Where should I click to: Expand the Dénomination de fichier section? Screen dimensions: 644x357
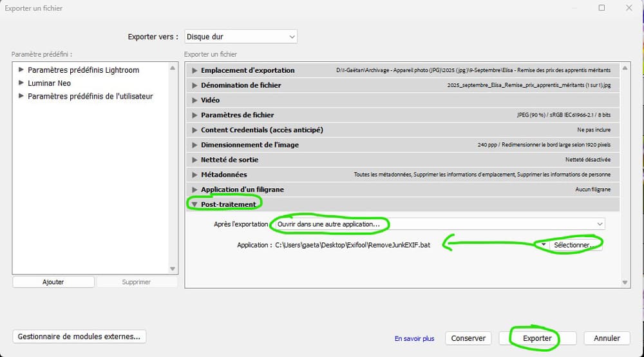194,85
